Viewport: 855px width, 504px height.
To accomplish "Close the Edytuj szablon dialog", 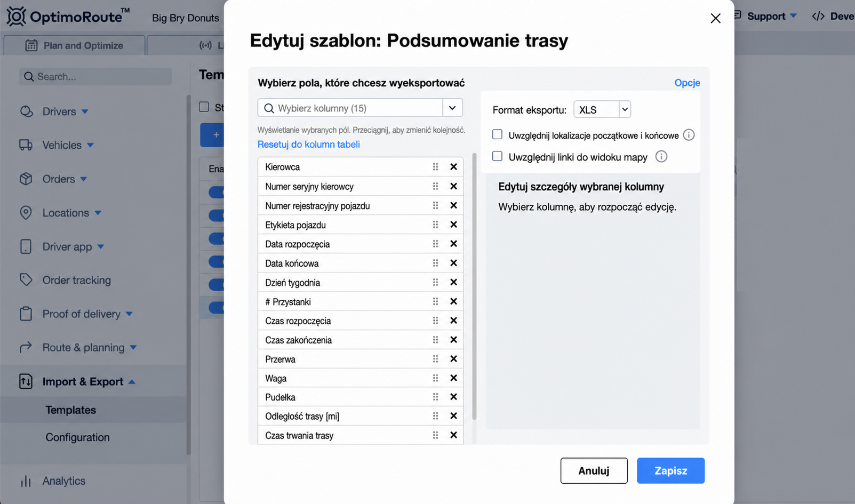I will click(716, 18).
